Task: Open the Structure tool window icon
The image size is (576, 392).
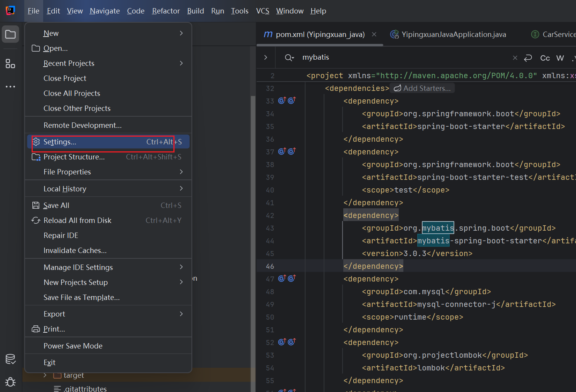Action: tap(10, 64)
